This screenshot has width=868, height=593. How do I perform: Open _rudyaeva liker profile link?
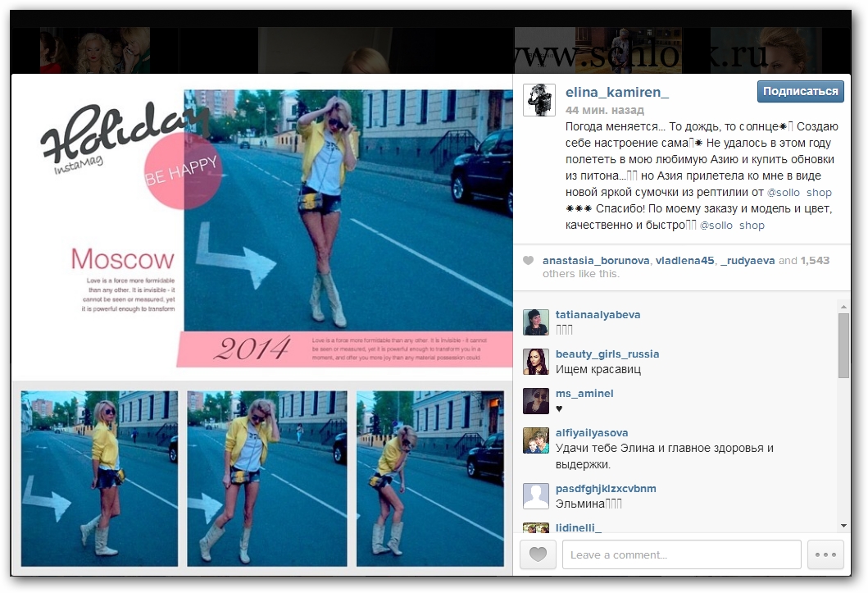coord(746,261)
